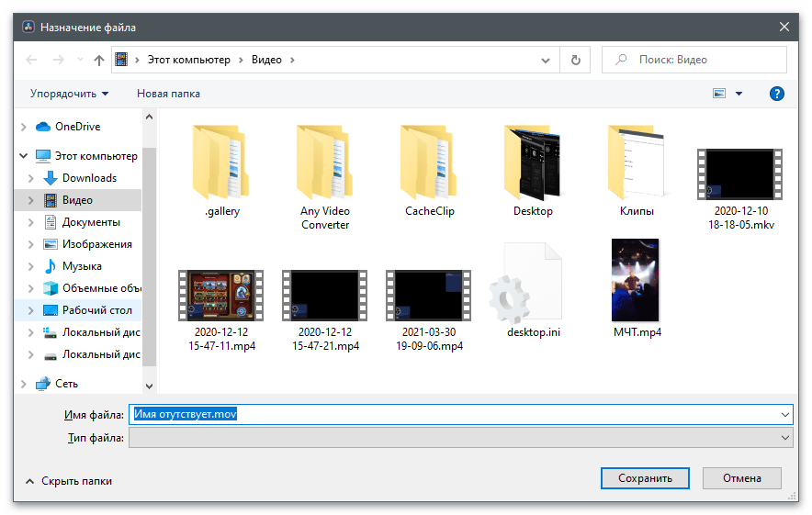The width and height of the screenshot is (812, 515).
Task: Expand the Сеть tree node
Action: pyautogui.click(x=23, y=384)
